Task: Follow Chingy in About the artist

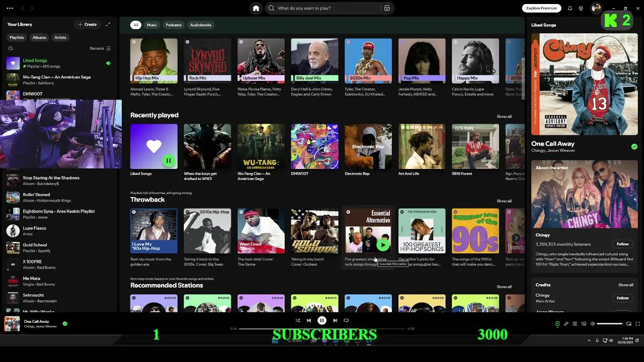Action: (623, 244)
